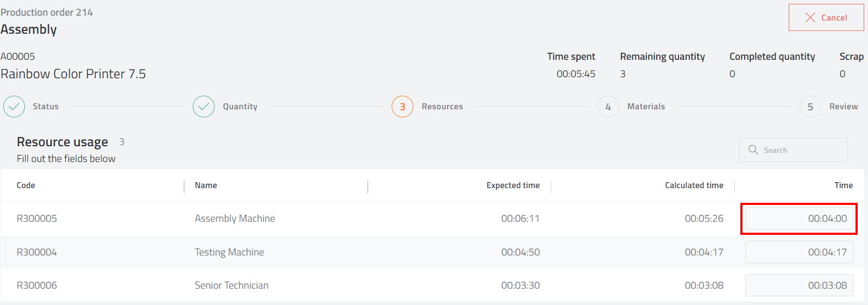Click the X icon on Cancel
The width and height of the screenshot is (868, 305).
[x=810, y=17]
